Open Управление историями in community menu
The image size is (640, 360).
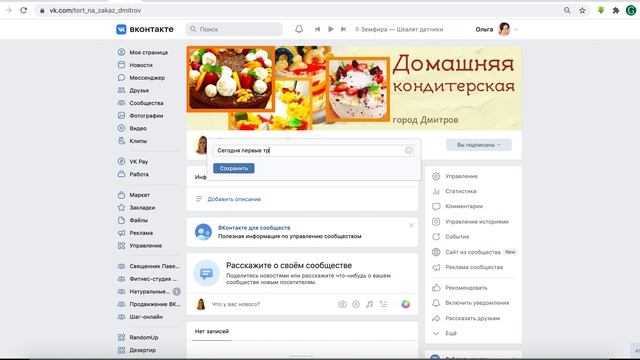click(x=477, y=222)
